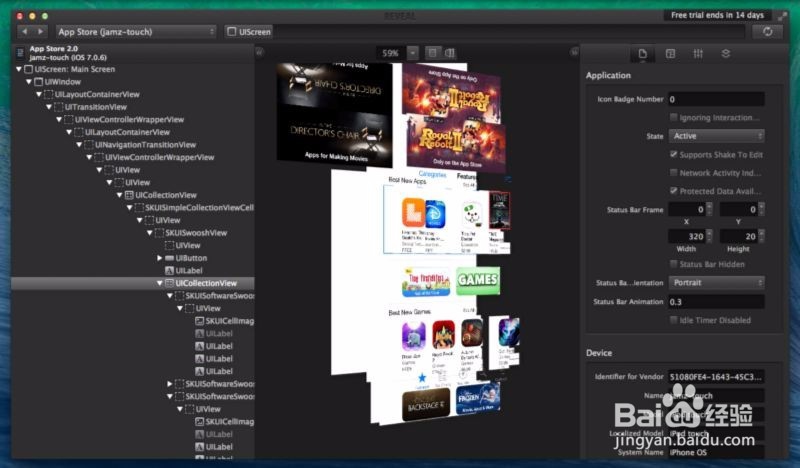
Task: Collapse the UIWindow tree node
Action: [29, 82]
